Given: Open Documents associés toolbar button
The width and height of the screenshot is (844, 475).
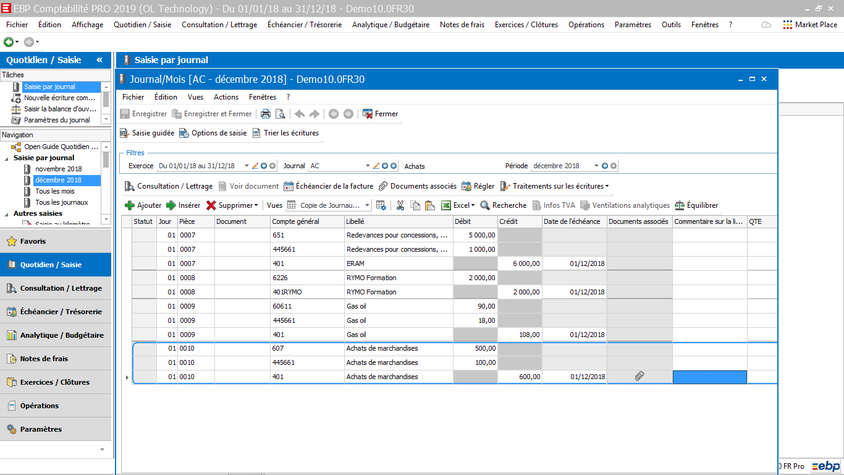Looking at the screenshot, I should coord(417,186).
